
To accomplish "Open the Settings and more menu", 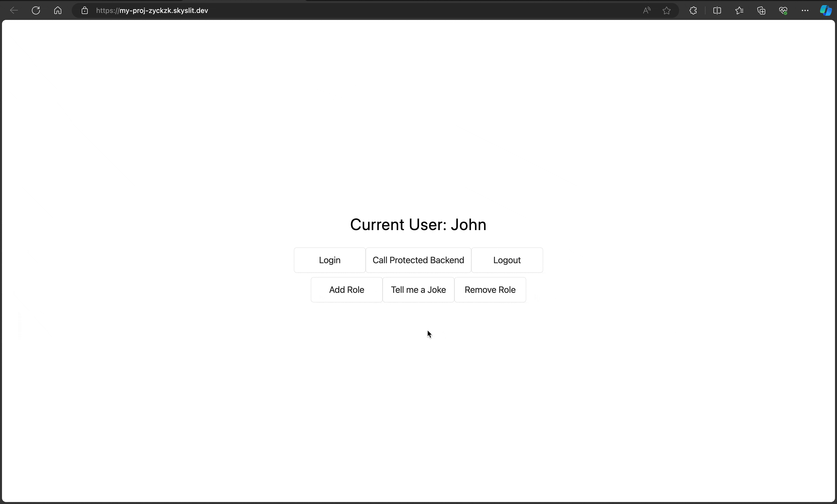I will [x=805, y=10].
